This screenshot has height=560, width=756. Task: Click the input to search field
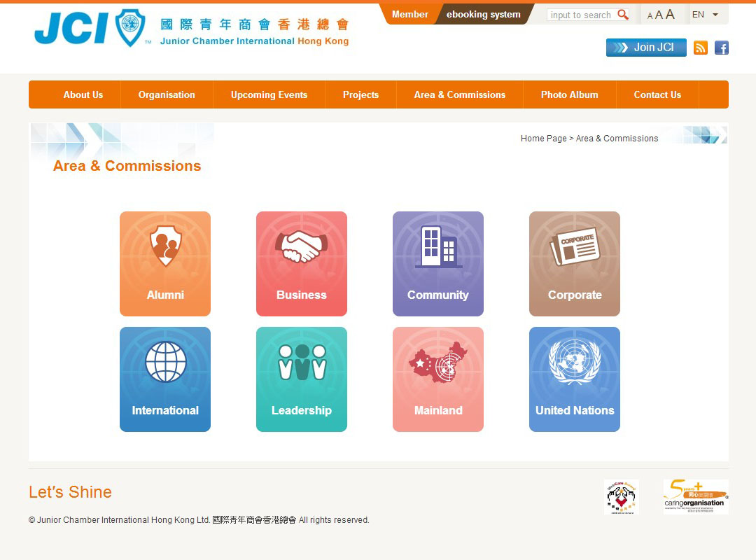(580, 15)
